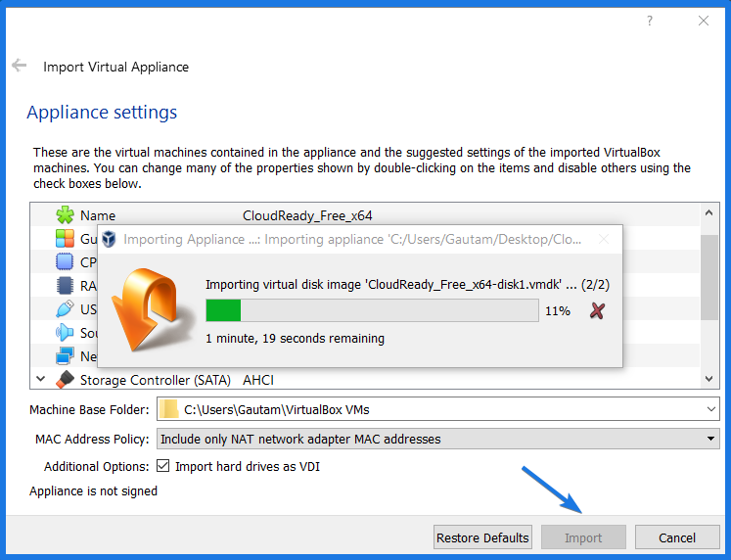Click the Import button

pos(583,537)
